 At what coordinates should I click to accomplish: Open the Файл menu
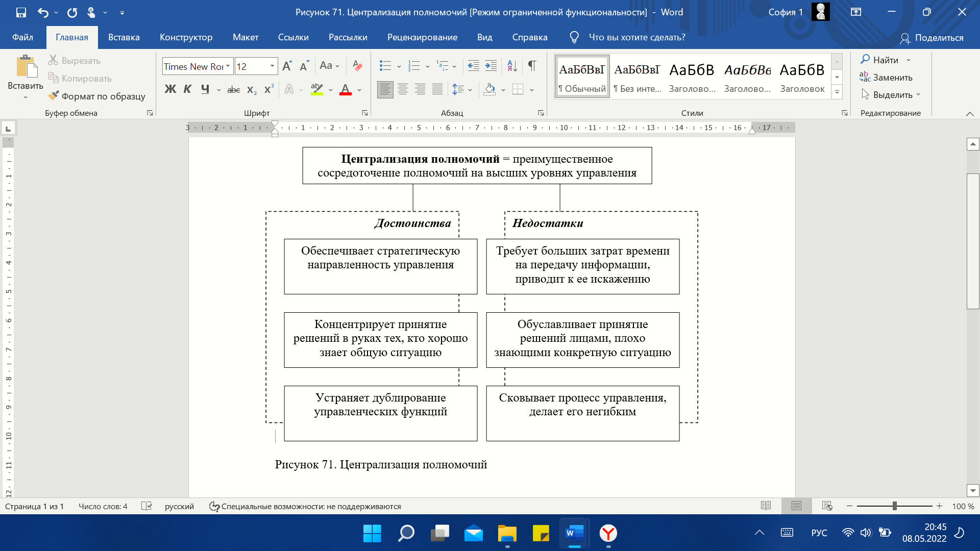(22, 37)
